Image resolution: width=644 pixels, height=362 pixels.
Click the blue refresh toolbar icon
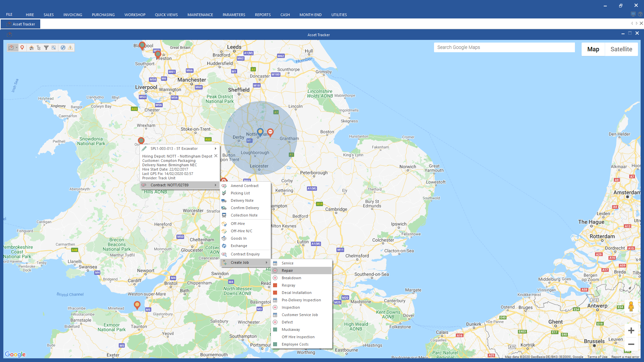point(63,48)
